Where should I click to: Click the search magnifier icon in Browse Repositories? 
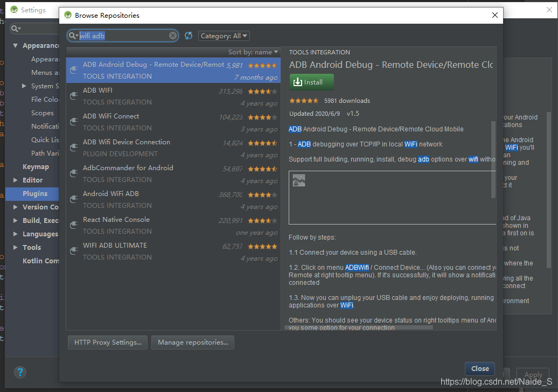click(73, 36)
